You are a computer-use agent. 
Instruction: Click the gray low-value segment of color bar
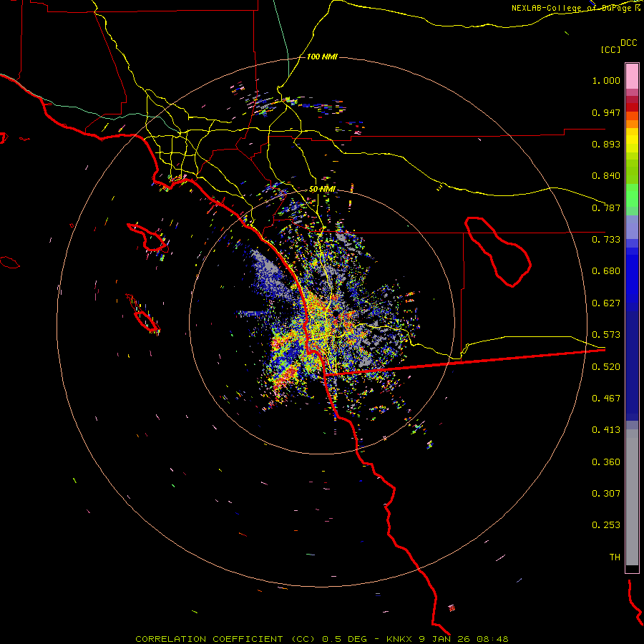coord(632,497)
